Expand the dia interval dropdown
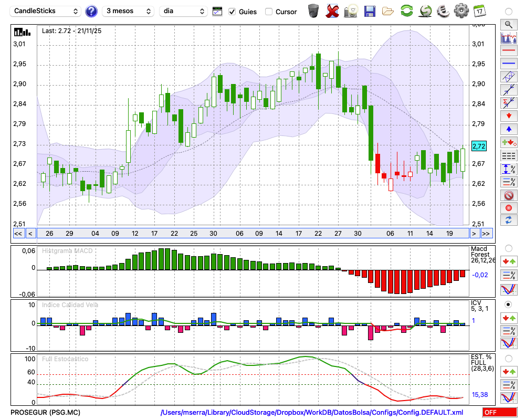 (x=184, y=11)
